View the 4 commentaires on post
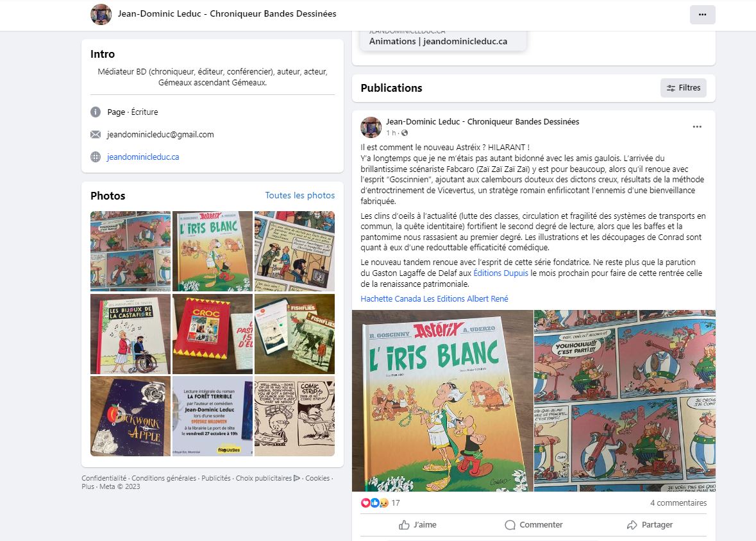Viewport: 756px width, 541px height. 678,503
